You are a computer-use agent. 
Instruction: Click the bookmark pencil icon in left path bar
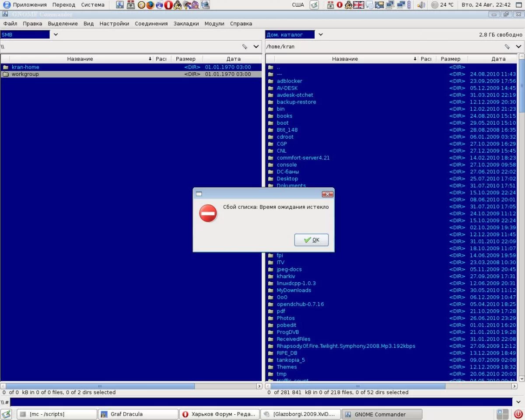coord(245,46)
